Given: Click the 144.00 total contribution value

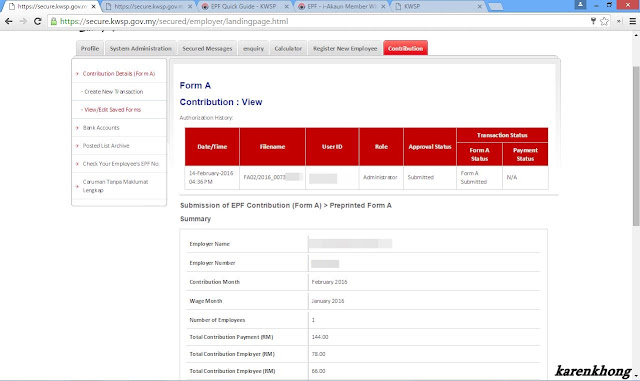Looking at the screenshot, I should point(320,337).
